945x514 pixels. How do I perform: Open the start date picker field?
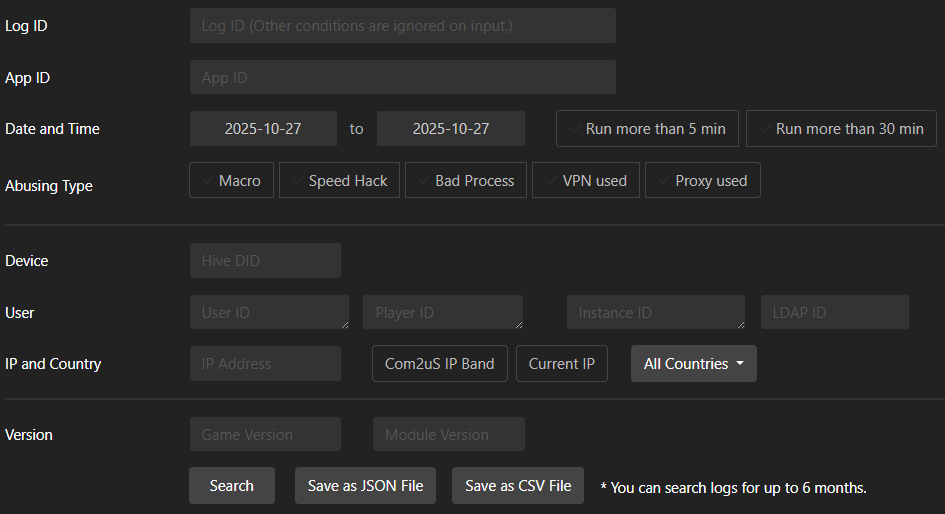pos(263,129)
